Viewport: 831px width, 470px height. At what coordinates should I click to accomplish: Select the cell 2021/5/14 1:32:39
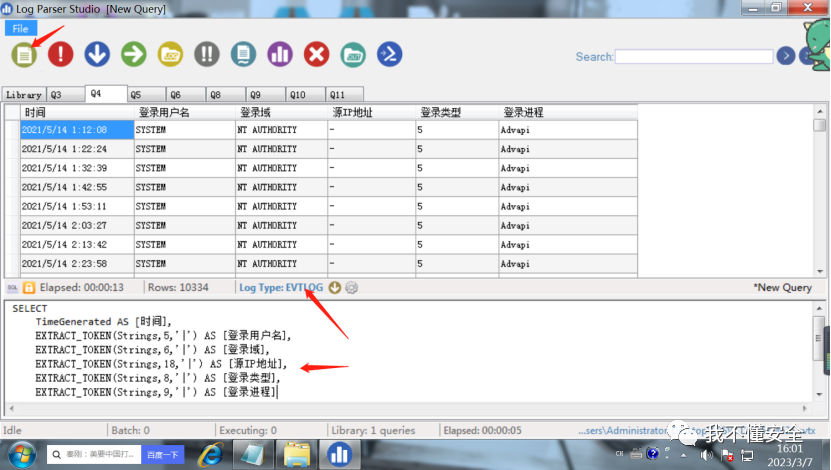click(x=77, y=168)
